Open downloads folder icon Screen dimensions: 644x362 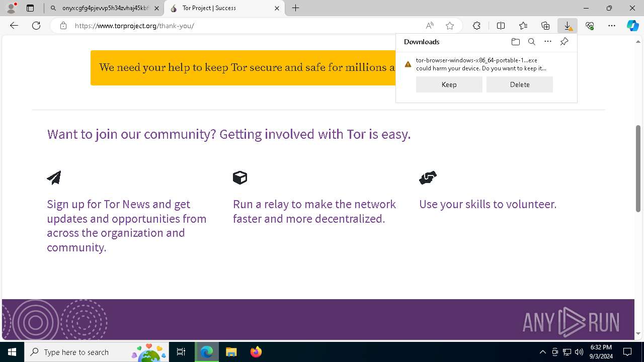coord(515,42)
